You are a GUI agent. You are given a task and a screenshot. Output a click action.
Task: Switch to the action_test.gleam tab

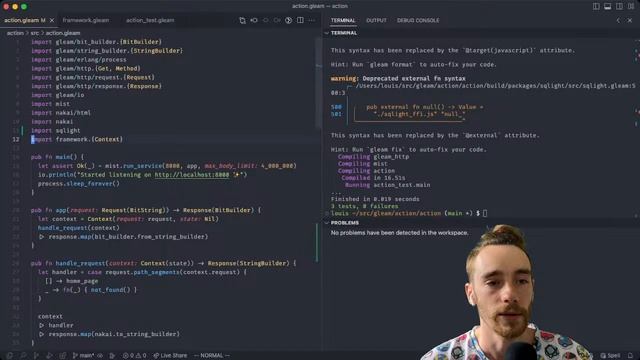[150, 20]
